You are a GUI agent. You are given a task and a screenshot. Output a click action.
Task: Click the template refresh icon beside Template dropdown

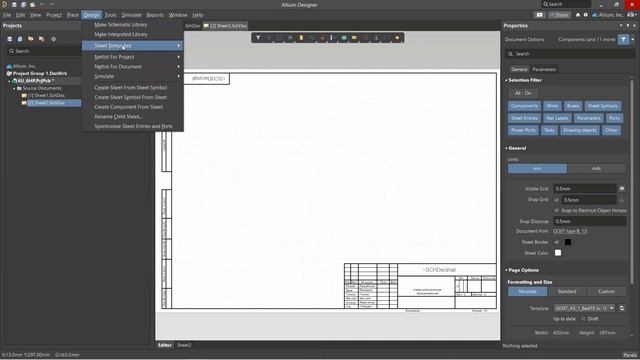pyautogui.click(x=622, y=308)
